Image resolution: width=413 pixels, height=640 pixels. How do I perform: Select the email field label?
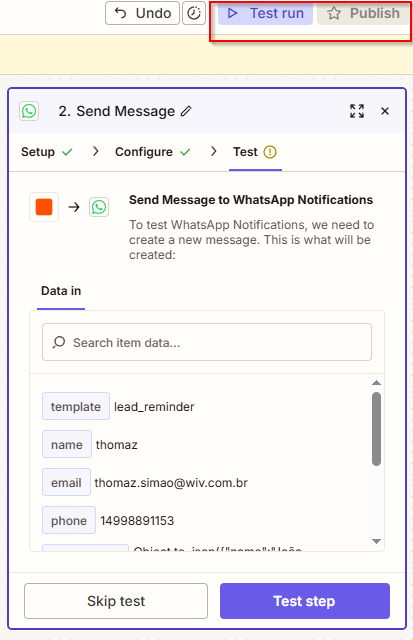(67, 482)
